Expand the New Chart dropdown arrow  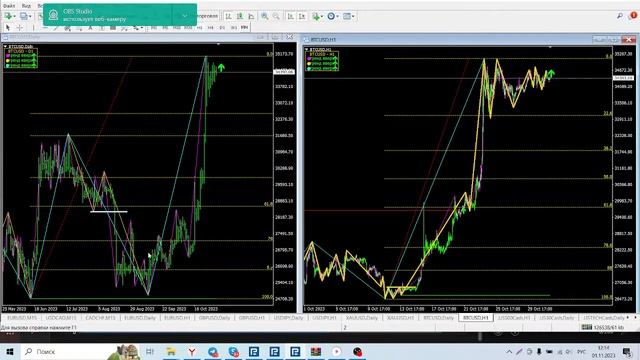(x=14, y=16)
